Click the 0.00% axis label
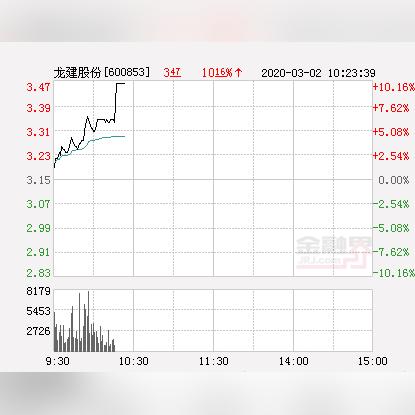The width and height of the screenshot is (415, 415). click(x=394, y=180)
